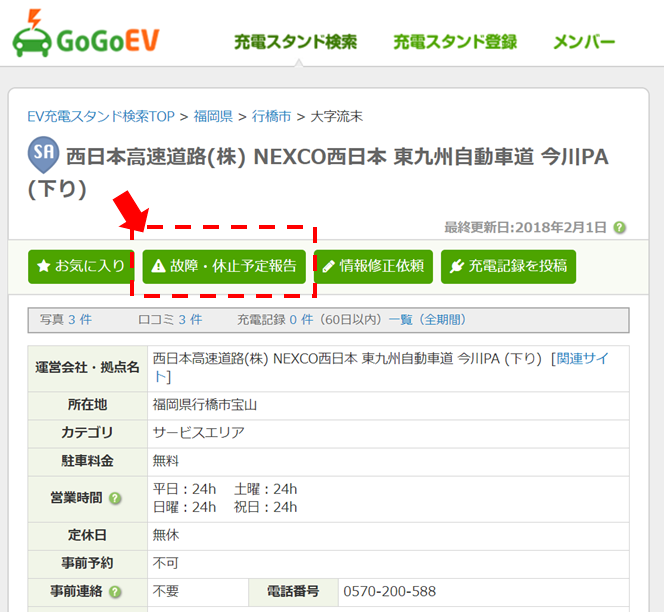Select 最終更新日:2018年2月1日 text
The image size is (670, 616).
coord(526,227)
